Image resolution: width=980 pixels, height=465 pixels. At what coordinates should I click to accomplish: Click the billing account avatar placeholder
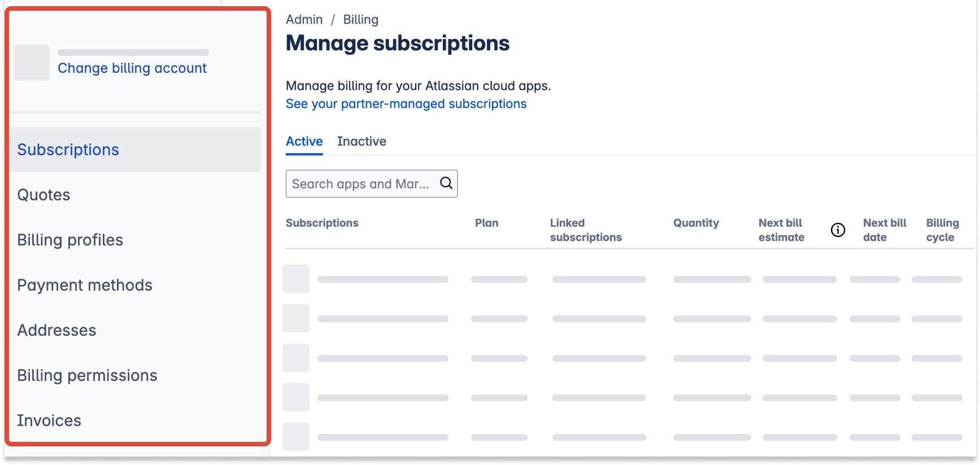coord(32,63)
